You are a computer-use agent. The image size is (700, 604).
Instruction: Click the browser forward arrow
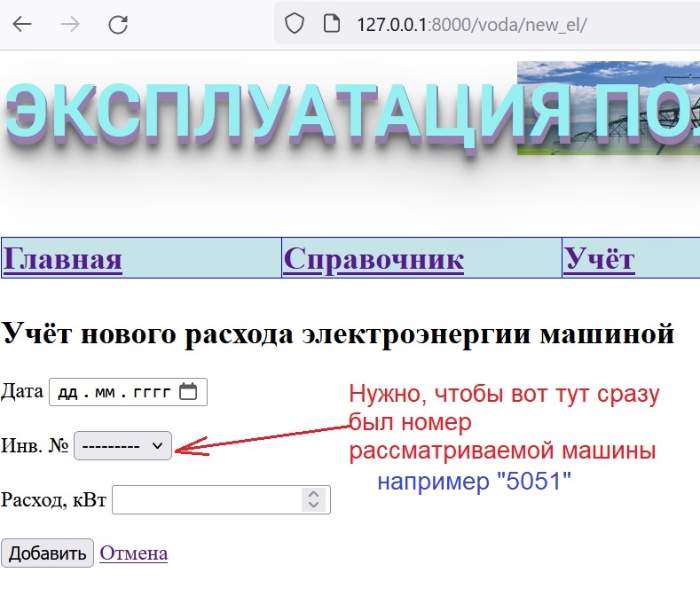tap(70, 24)
